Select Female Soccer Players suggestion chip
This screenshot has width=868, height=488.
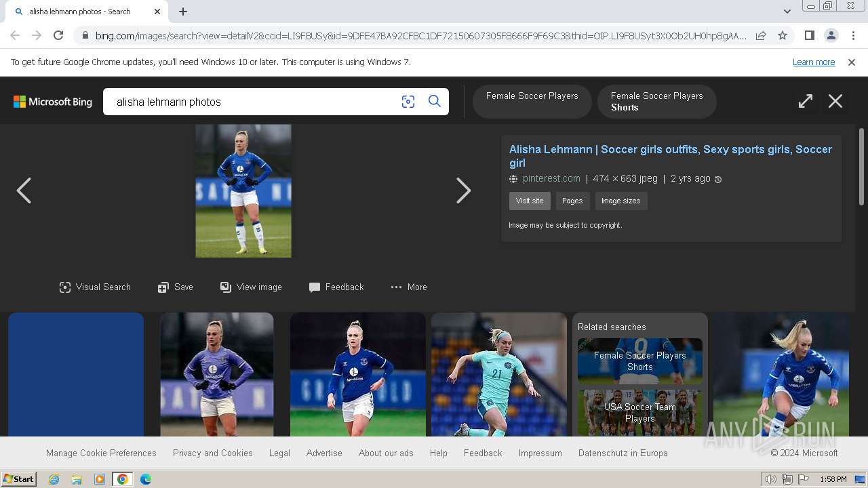532,101
